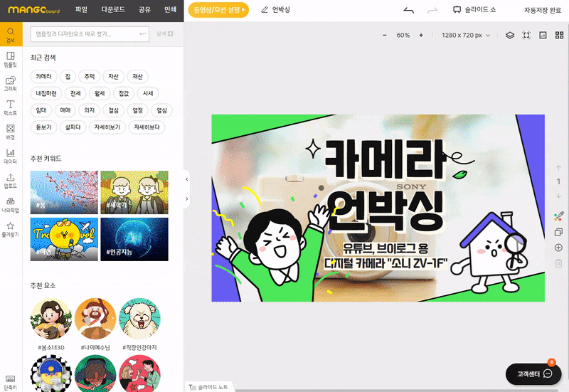This screenshot has height=392, width=569.
Task: Select the recent search tag 월세
Action: coord(100,94)
